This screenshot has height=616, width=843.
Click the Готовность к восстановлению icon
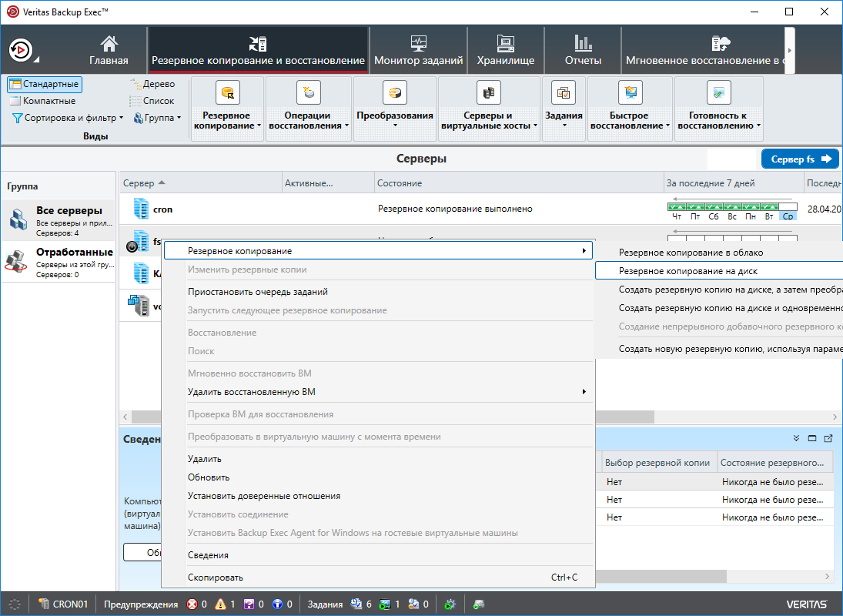coord(719,92)
